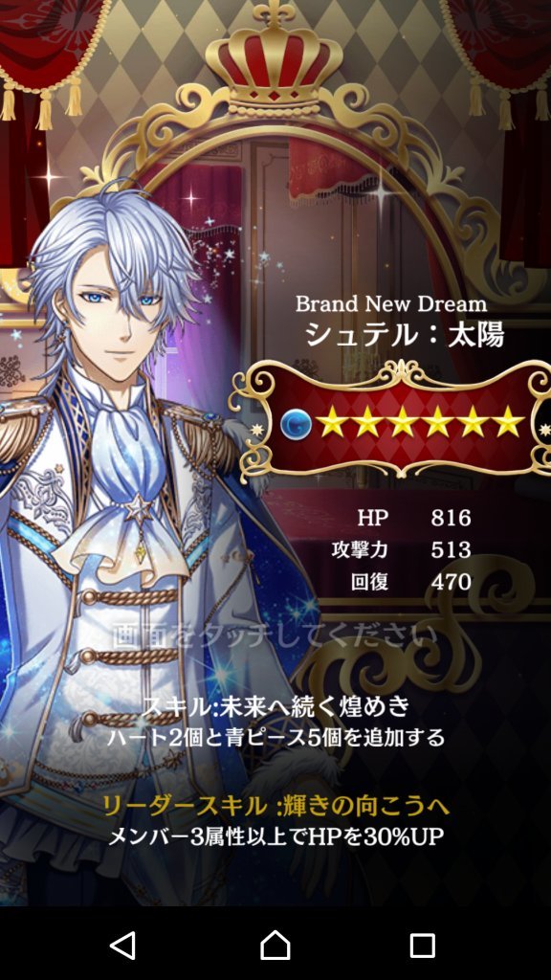Tap the leader skill description メンバー3属性以上でHPを30%UP
This screenshot has height=980, width=551.
275,836
